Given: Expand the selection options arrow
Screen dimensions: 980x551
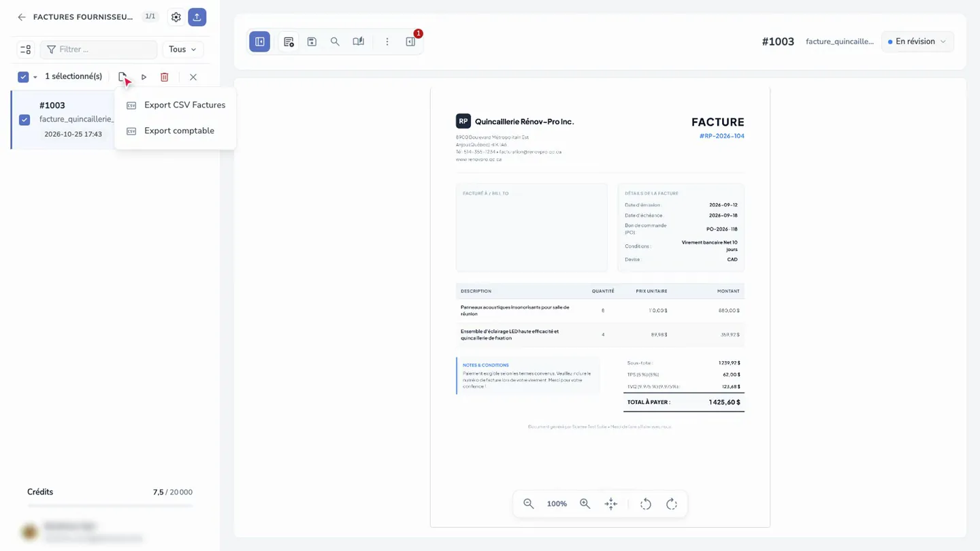Looking at the screenshot, I should pyautogui.click(x=35, y=77).
